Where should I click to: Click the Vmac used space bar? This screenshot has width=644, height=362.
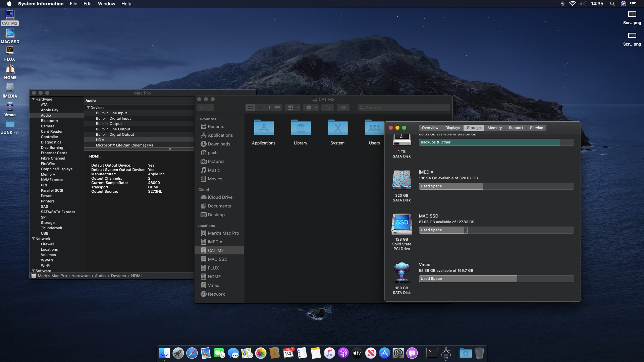(x=468, y=279)
